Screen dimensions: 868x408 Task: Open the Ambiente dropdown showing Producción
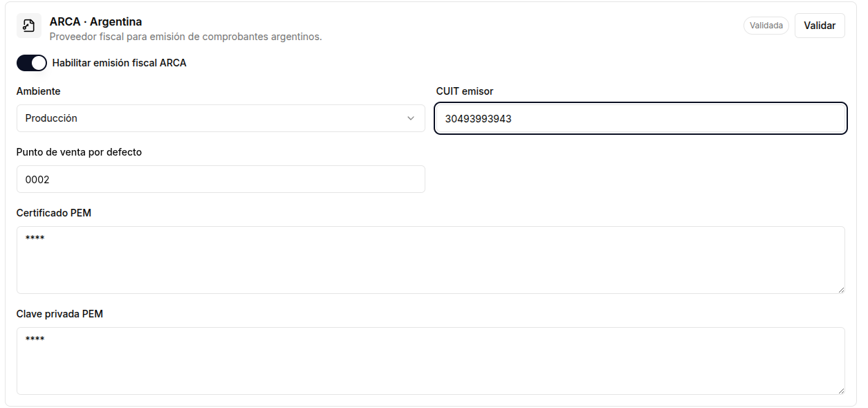point(221,118)
